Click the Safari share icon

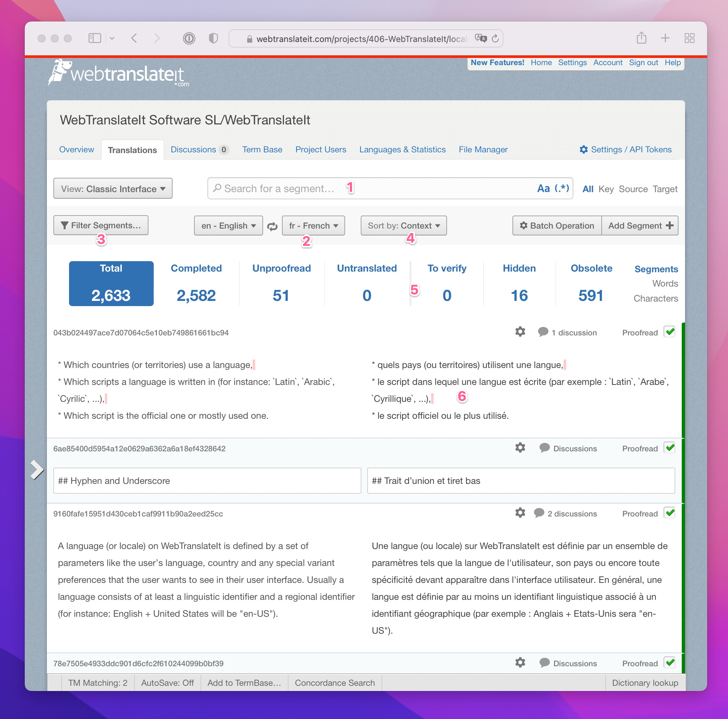click(x=641, y=38)
